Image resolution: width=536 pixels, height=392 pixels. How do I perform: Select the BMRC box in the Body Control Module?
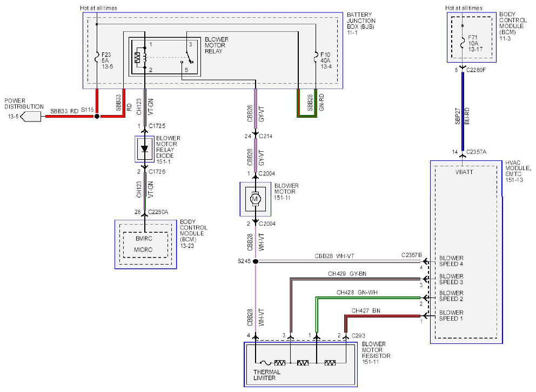[x=145, y=245]
